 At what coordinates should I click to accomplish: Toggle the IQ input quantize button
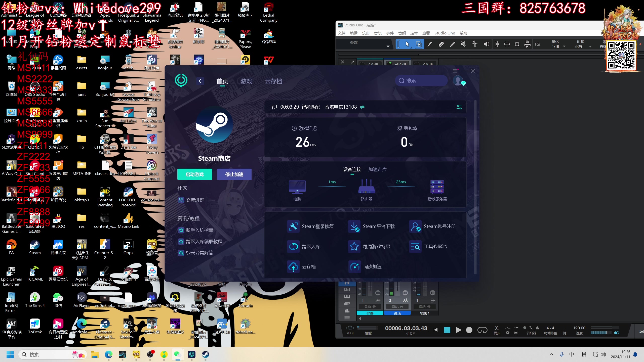(538, 44)
